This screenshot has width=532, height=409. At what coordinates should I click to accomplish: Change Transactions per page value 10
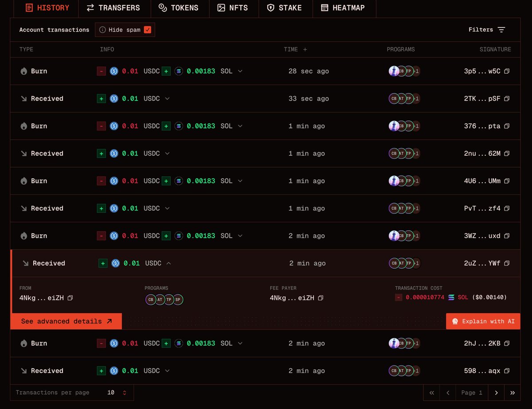click(x=117, y=393)
